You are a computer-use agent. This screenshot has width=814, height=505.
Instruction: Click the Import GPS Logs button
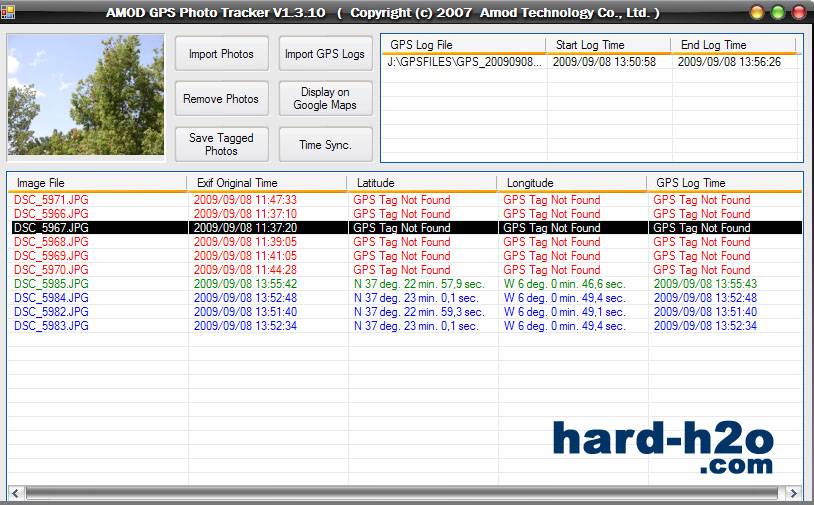click(x=325, y=53)
